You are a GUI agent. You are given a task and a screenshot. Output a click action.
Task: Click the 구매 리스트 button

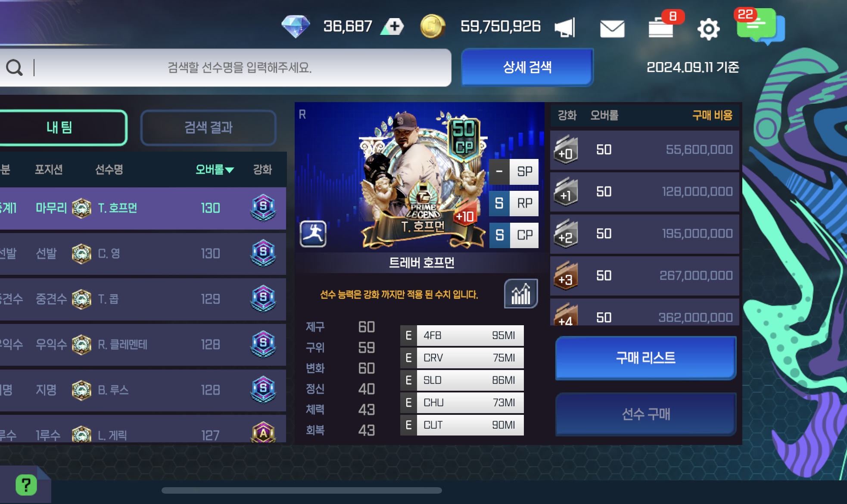646,358
